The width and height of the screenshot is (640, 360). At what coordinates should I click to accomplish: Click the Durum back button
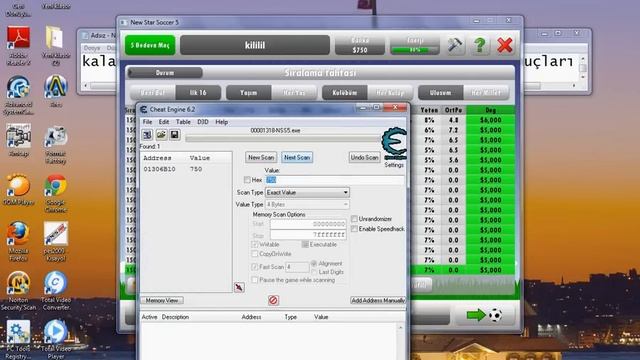click(165, 73)
